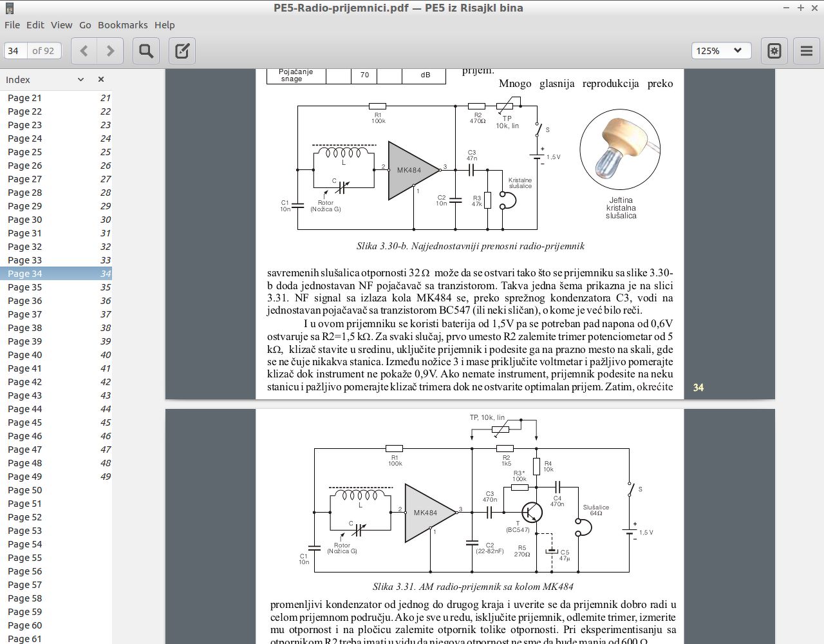
Task: Jump to Page 53 in index
Action: 56,531
